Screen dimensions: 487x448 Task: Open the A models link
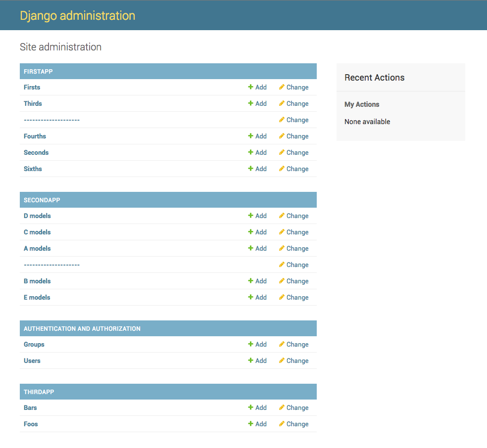coord(37,248)
